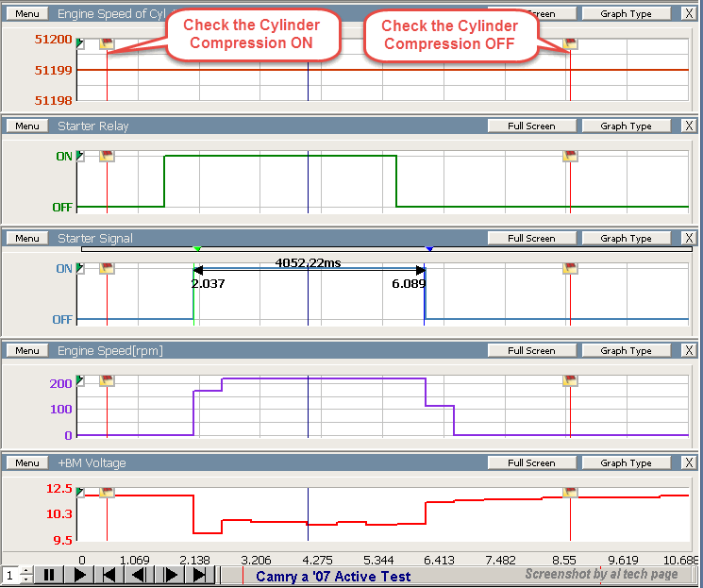Open the Menu of the Starter Relay panel
The width and height of the screenshot is (703, 588).
tap(27, 126)
